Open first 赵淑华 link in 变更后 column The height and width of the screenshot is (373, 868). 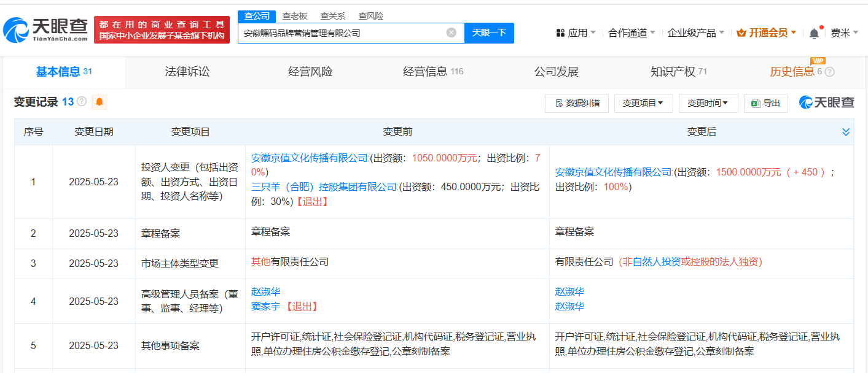[x=569, y=291]
